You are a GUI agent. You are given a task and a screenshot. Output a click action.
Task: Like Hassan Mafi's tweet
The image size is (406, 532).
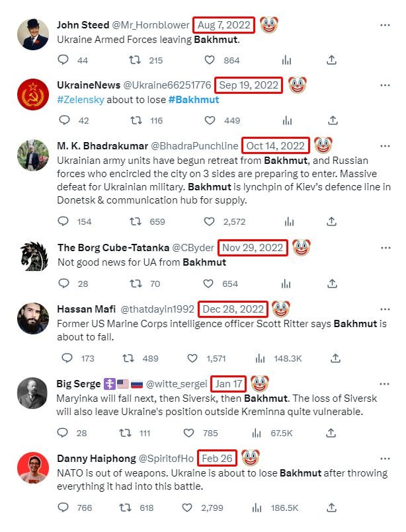192,358
